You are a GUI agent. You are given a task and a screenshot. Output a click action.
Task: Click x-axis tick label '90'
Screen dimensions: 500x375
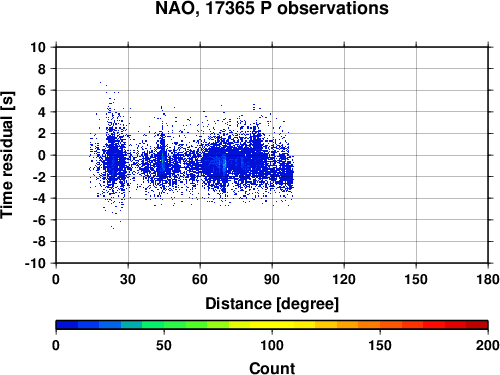[x=272, y=279]
